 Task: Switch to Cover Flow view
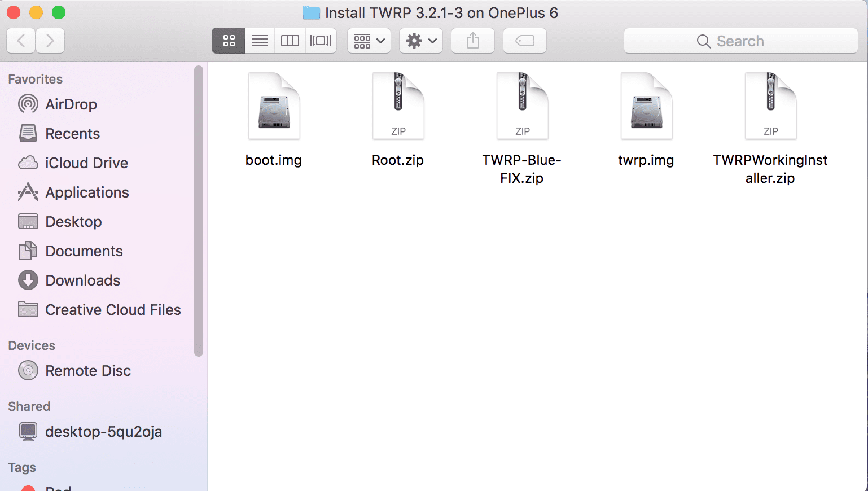321,41
